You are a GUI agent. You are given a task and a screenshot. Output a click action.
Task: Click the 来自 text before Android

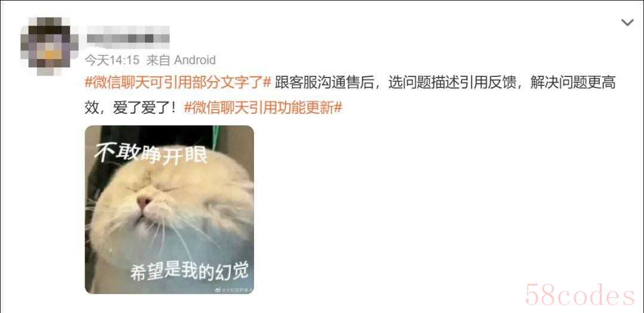click(158, 60)
